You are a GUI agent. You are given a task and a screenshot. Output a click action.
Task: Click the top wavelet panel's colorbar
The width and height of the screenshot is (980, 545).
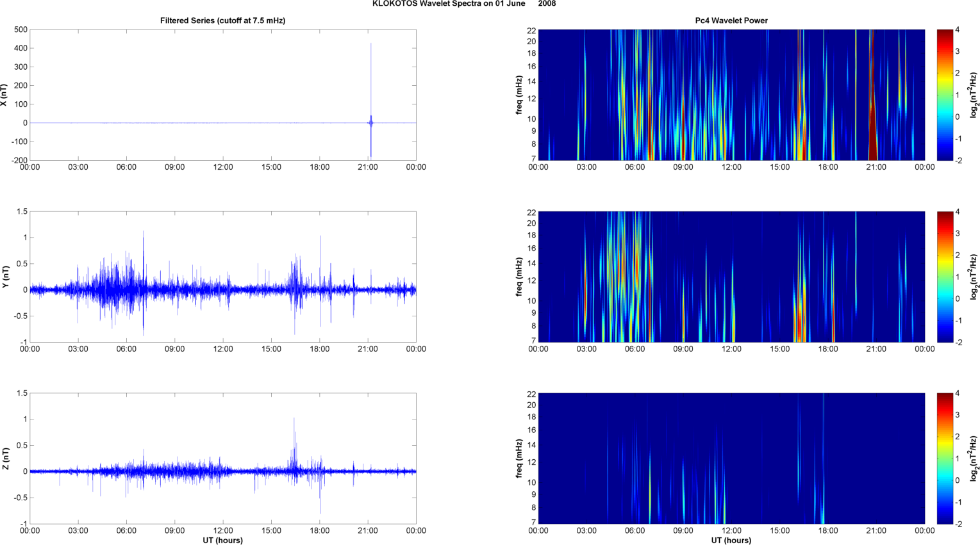tap(945, 95)
